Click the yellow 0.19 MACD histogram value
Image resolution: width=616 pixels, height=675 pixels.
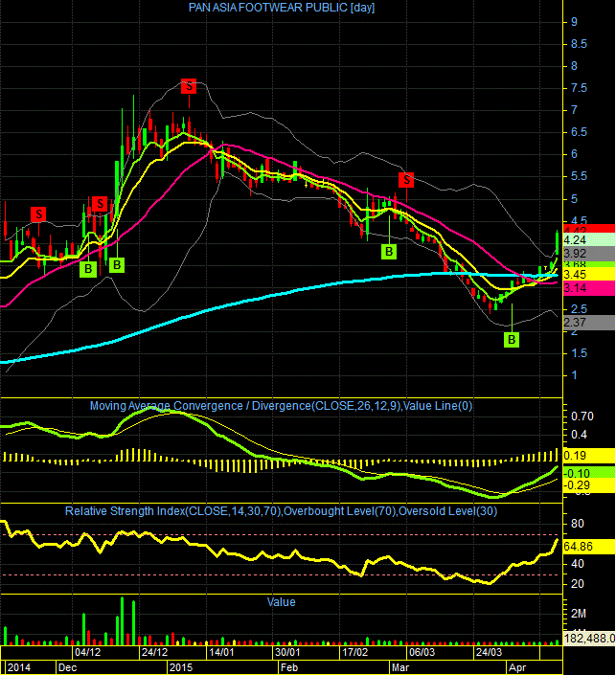click(x=589, y=456)
